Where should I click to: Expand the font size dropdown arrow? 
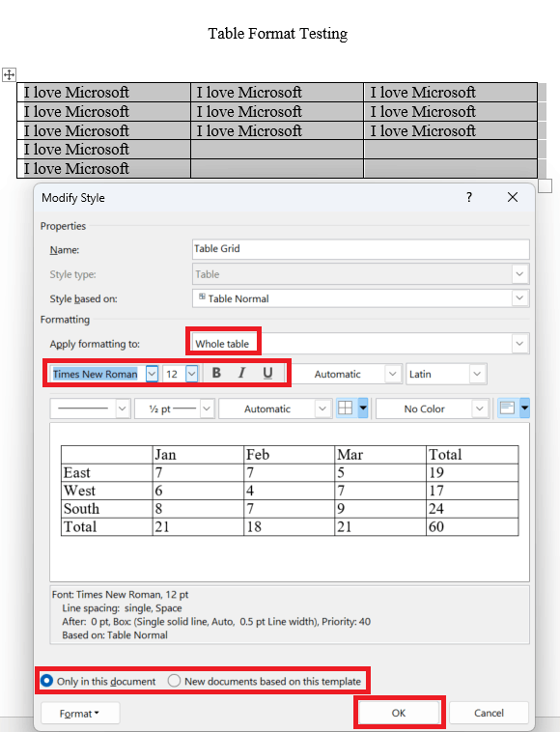click(x=191, y=374)
